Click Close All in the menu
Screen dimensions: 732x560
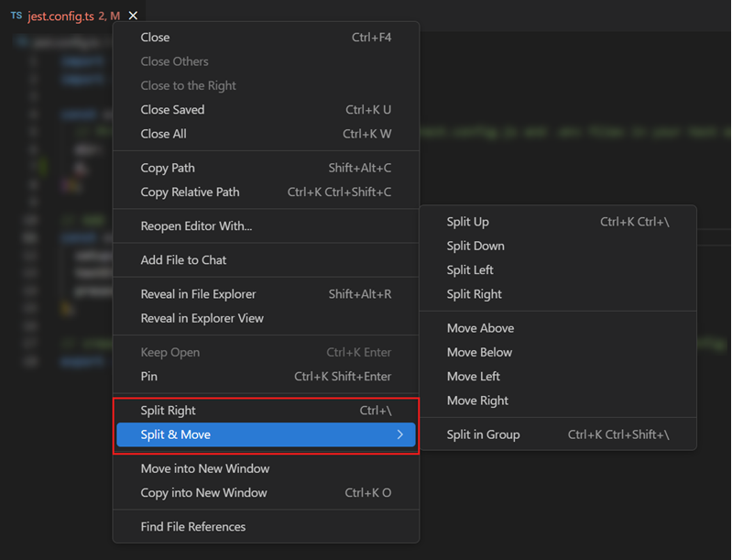163,134
